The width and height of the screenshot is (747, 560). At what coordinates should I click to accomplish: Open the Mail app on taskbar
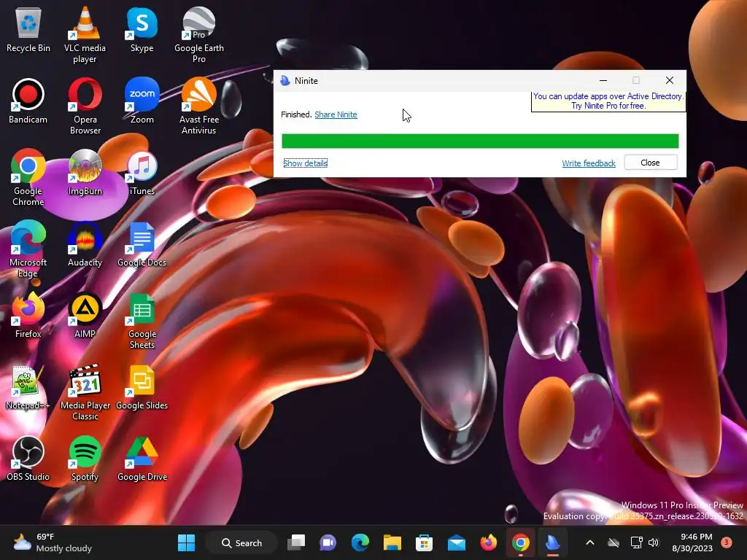pyautogui.click(x=457, y=542)
